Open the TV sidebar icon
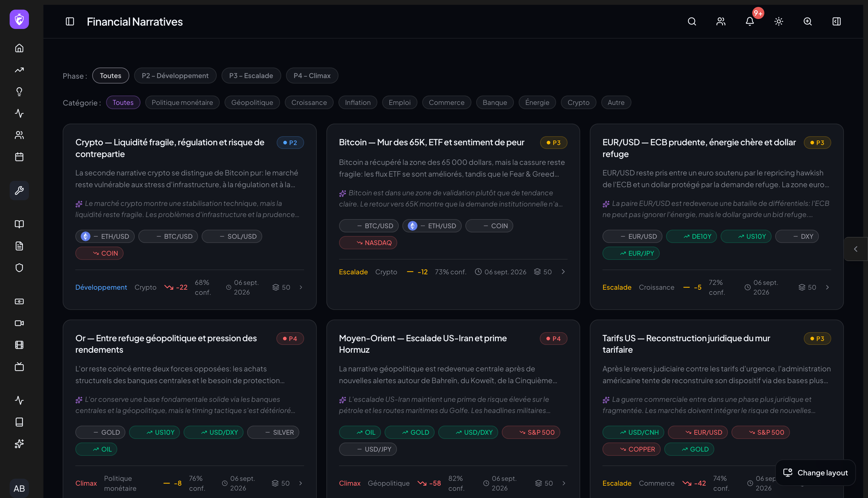Image resolution: width=868 pixels, height=498 pixels. tap(19, 367)
